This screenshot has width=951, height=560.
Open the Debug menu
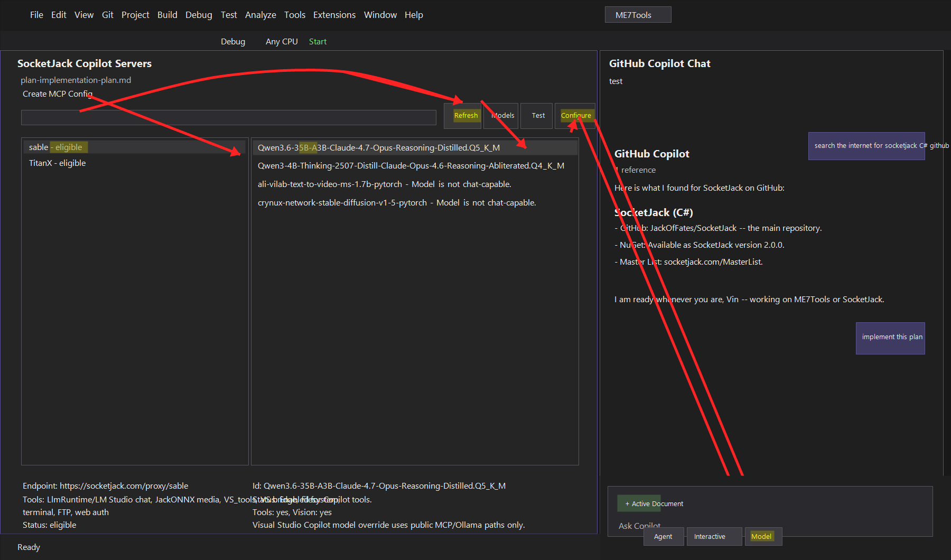[199, 15]
